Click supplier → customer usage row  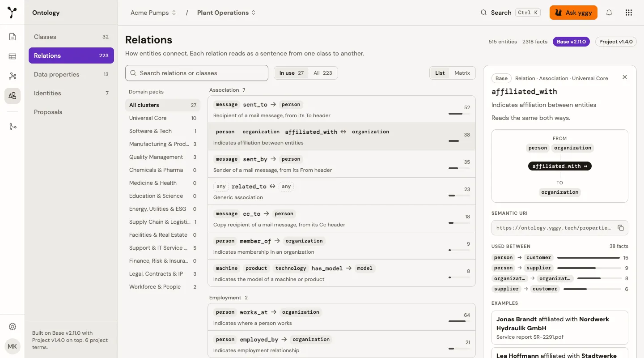point(560,289)
